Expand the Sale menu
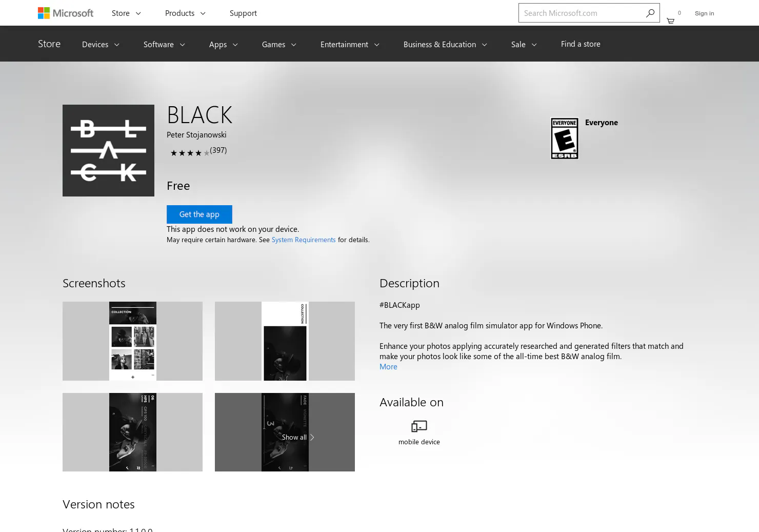The image size is (759, 532). click(x=524, y=44)
